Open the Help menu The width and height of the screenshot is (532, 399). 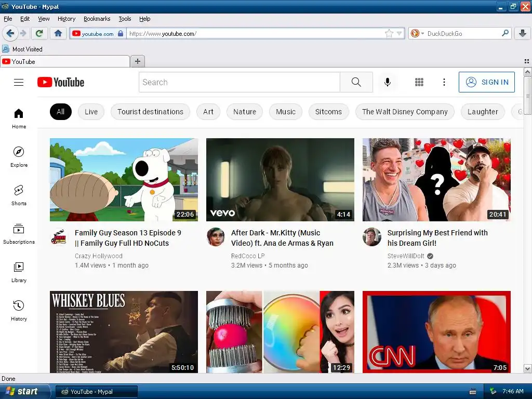[144, 19]
